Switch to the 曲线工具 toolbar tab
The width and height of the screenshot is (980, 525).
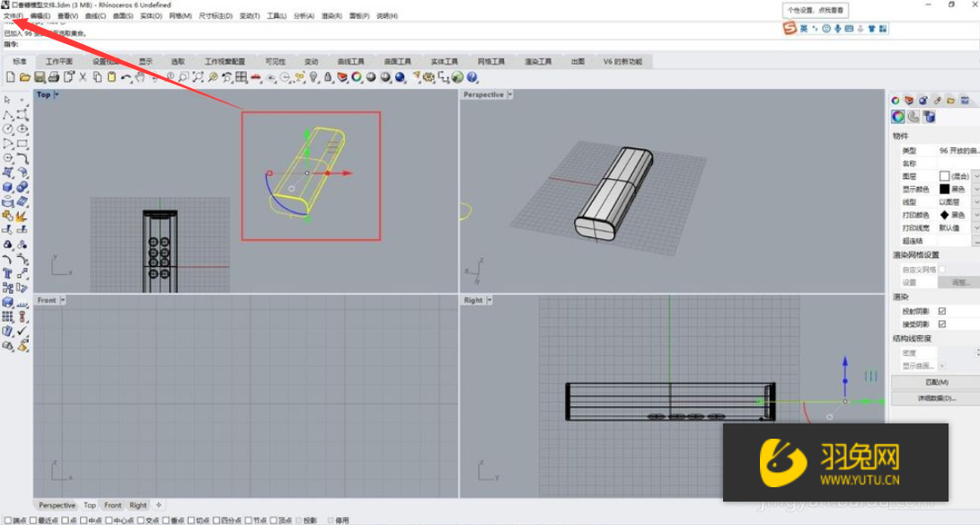(350, 61)
